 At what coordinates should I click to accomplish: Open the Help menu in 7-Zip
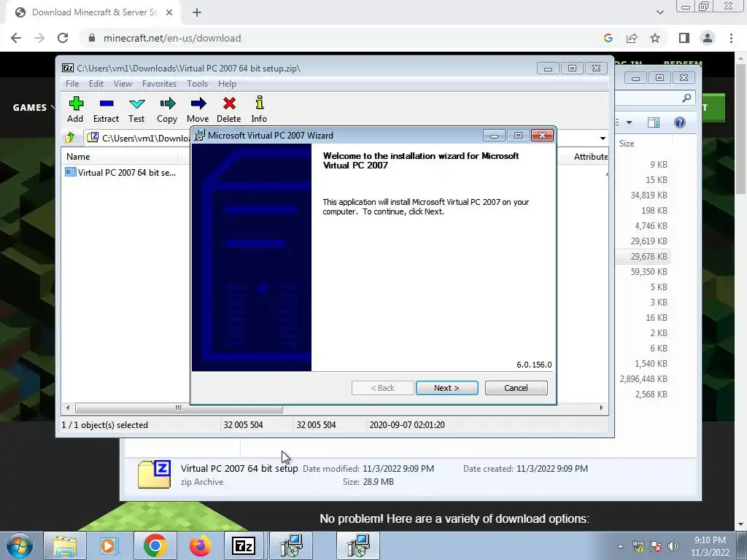[x=227, y=84]
